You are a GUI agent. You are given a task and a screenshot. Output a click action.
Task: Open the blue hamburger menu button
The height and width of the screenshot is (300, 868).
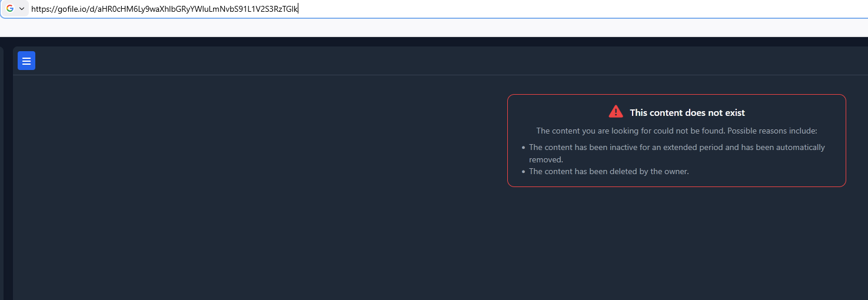click(26, 61)
